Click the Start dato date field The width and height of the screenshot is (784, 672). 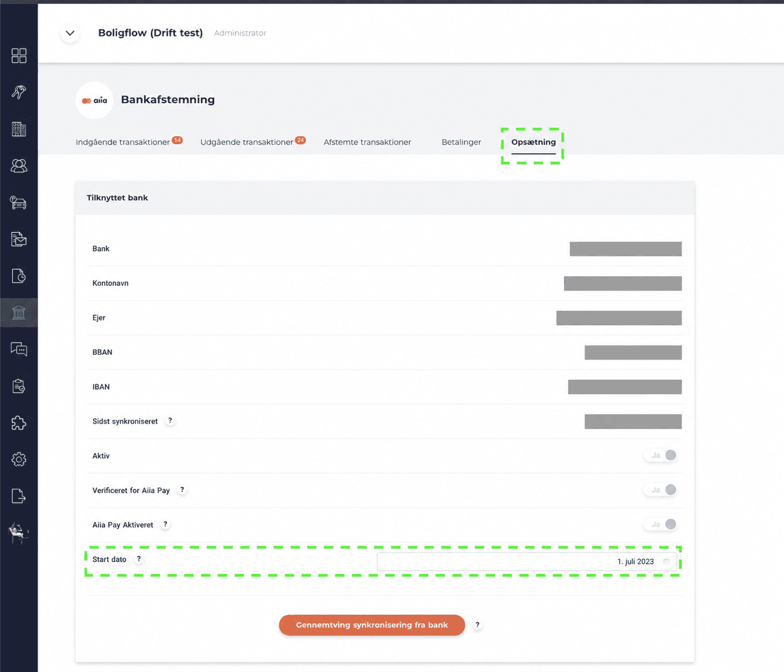pyautogui.click(x=527, y=561)
